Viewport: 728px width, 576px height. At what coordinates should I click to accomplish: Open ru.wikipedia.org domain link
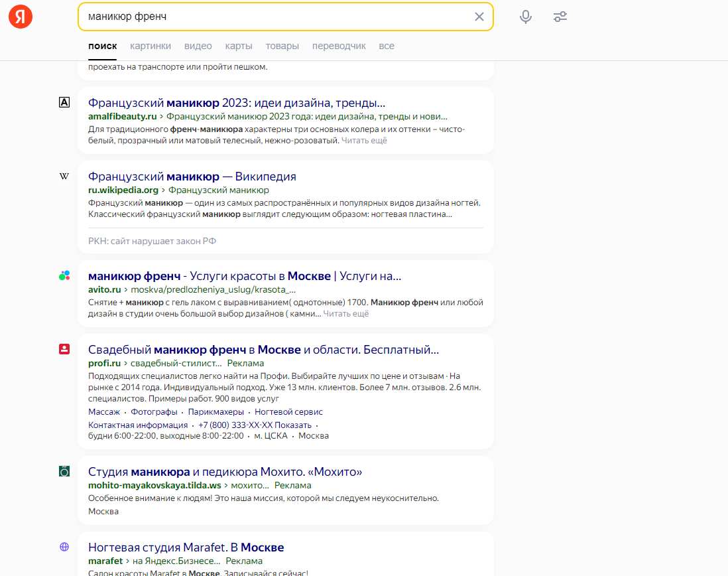click(123, 190)
